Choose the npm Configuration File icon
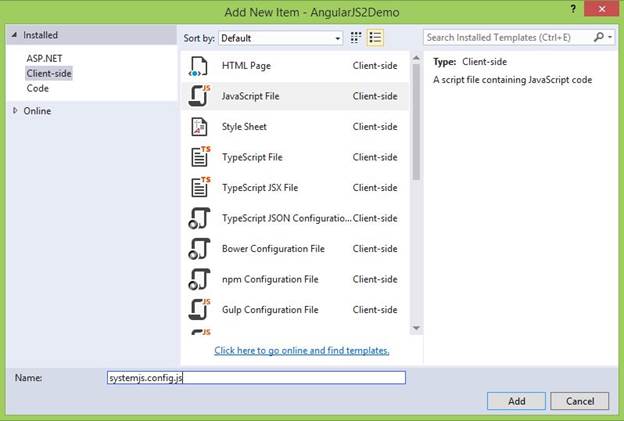 pyautogui.click(x=199, y=279)
